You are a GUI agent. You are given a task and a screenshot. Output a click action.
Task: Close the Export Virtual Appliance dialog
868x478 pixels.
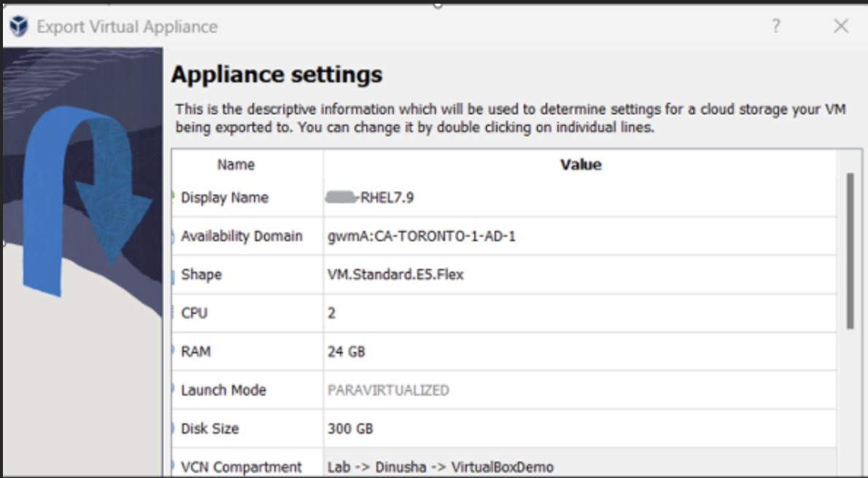841,26
